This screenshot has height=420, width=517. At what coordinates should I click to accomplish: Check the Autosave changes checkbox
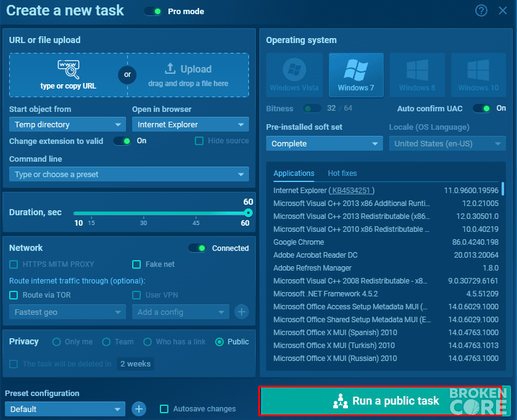point(164,409)
